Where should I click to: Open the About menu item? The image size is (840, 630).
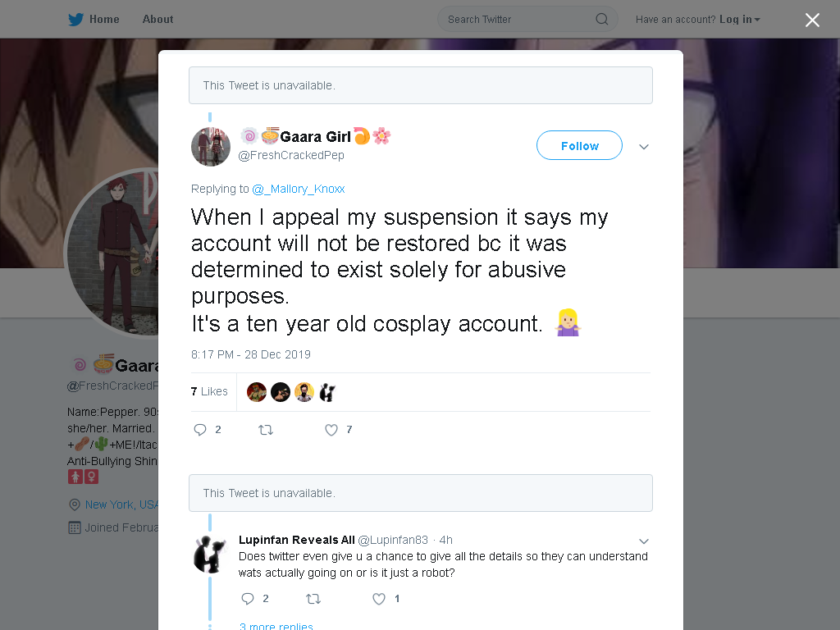(158, 20)
